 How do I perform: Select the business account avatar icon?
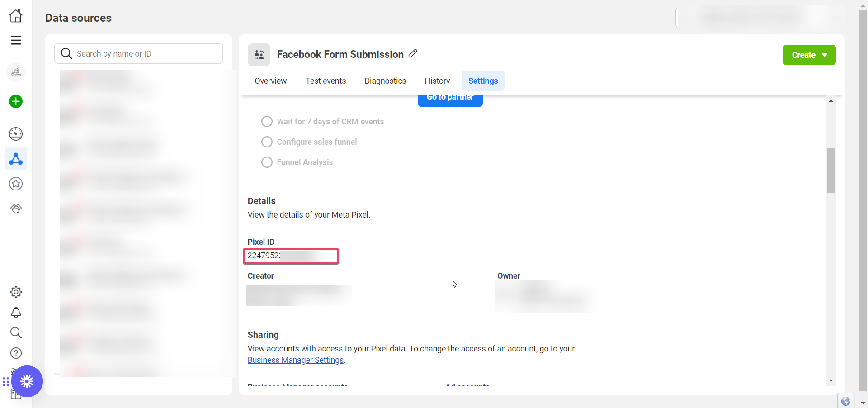point(16,72)
